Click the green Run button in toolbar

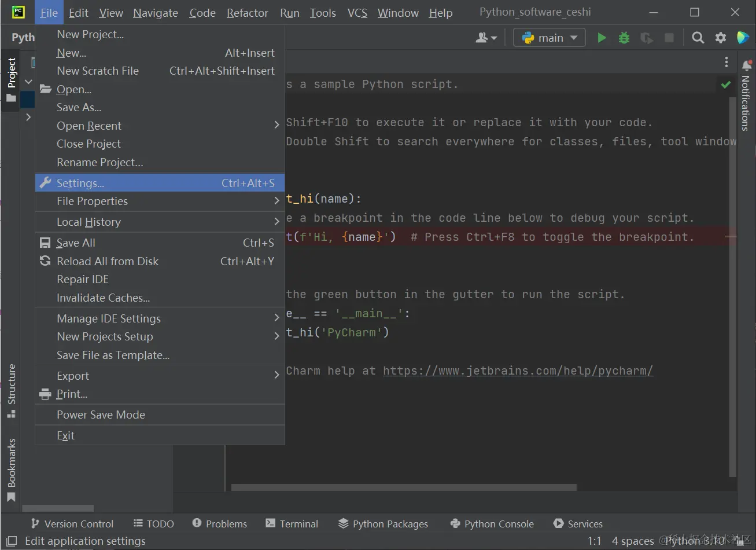point(602,38)
